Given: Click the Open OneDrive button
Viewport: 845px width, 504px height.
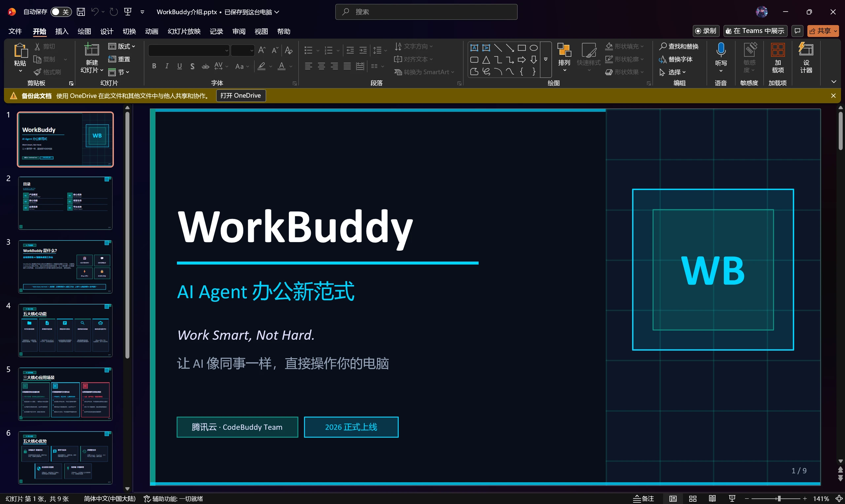Looking at the screenshot, I should (x=241, y=95).
